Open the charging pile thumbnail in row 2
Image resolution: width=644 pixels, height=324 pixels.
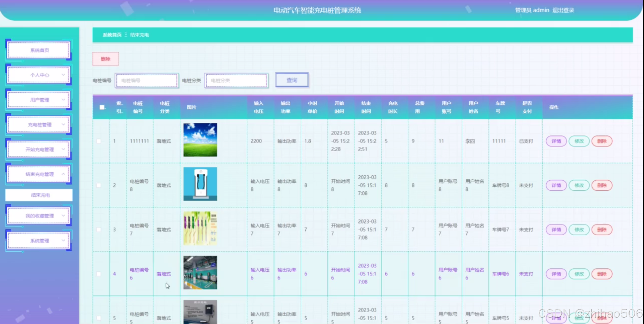coord(200,184)
